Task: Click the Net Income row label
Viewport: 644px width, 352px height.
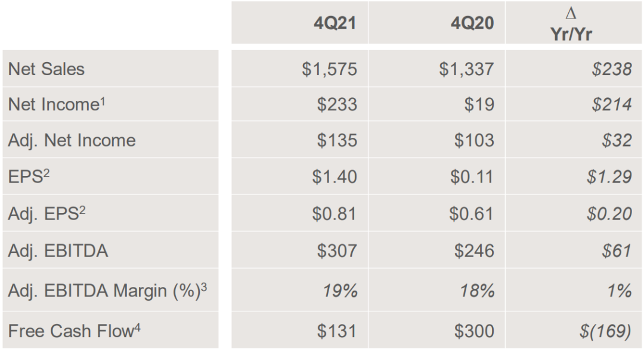Action: point(57,104)
